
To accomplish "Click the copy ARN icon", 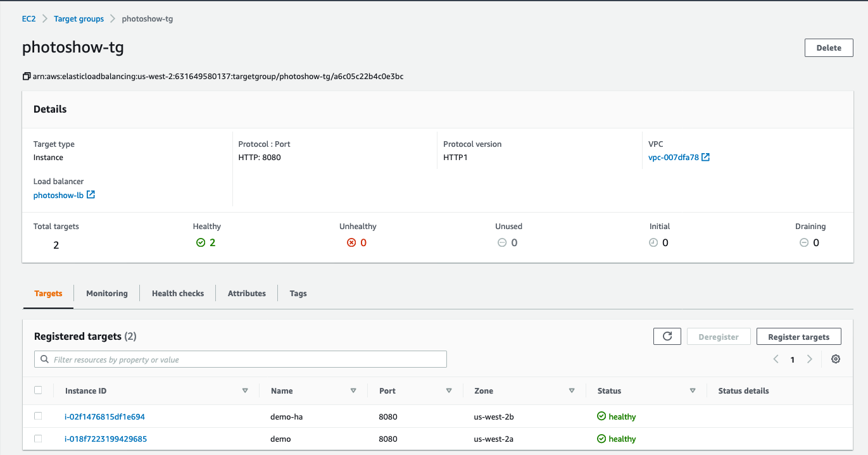I will [x=26, y=77].
